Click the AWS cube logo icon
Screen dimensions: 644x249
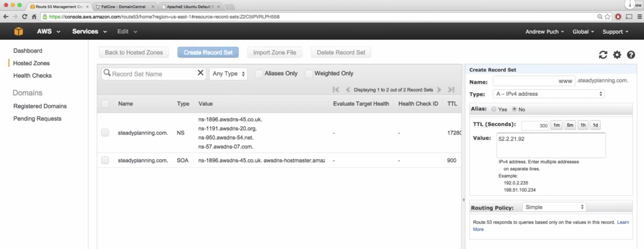[x=18, y=31]
